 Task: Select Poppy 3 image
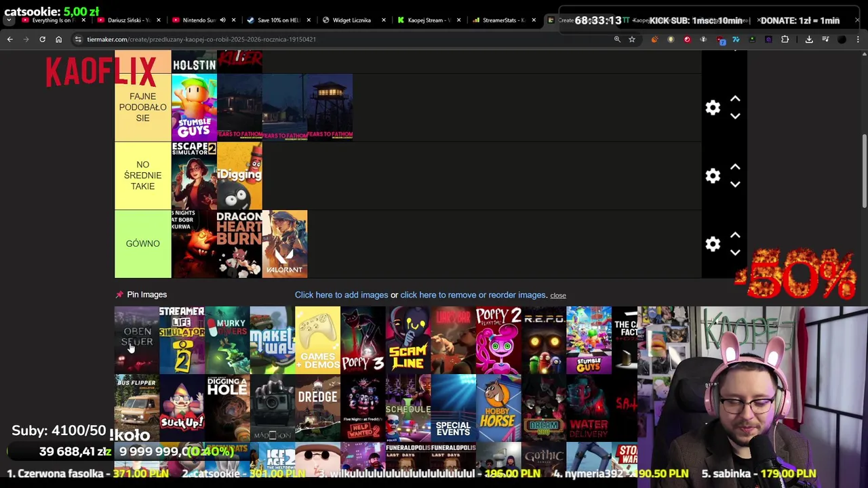click(363, 340)
